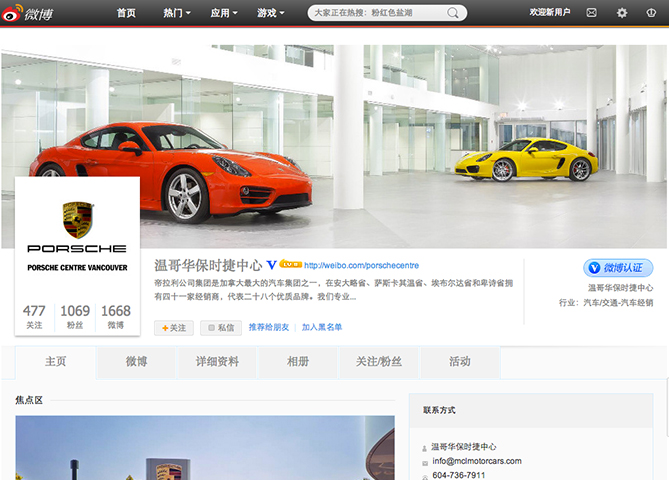Go to 首页 in top navigation
This screenshot has height=480, width=669.
pos(126,13)
